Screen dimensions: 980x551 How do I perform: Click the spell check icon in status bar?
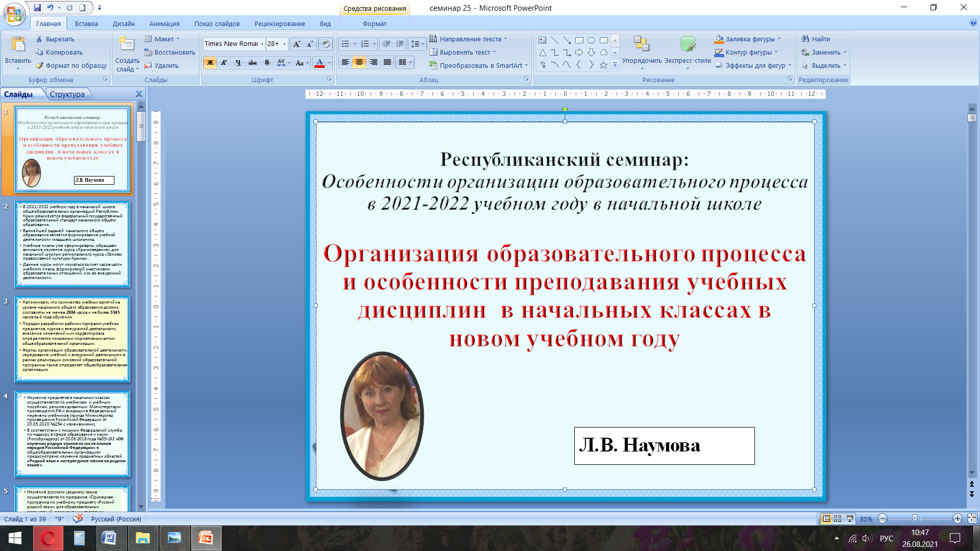pyautogui.click(x=78, y=519)
